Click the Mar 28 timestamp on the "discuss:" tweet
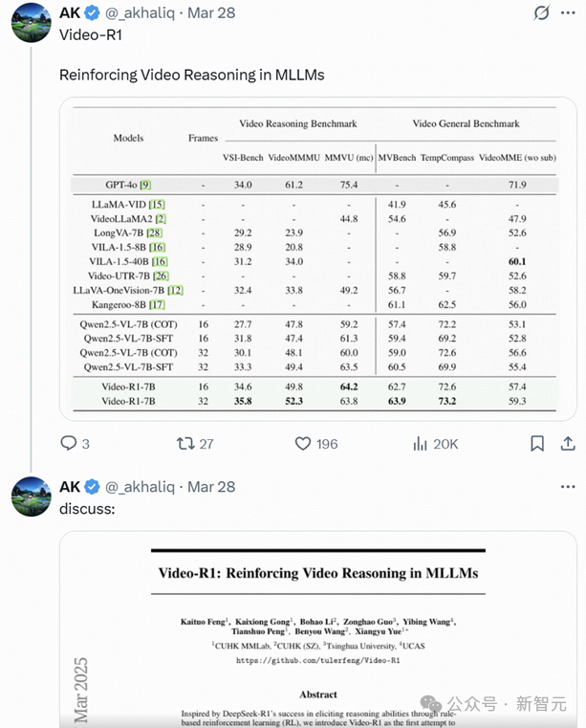Screen dimensions: 586x728 [x=211, y=486]
